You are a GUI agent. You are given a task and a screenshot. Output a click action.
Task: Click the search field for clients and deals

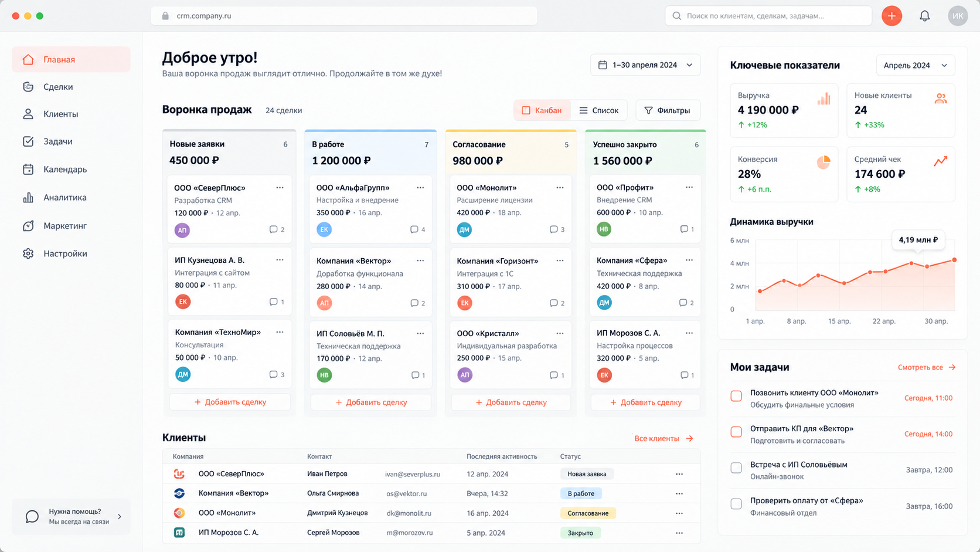768,16
